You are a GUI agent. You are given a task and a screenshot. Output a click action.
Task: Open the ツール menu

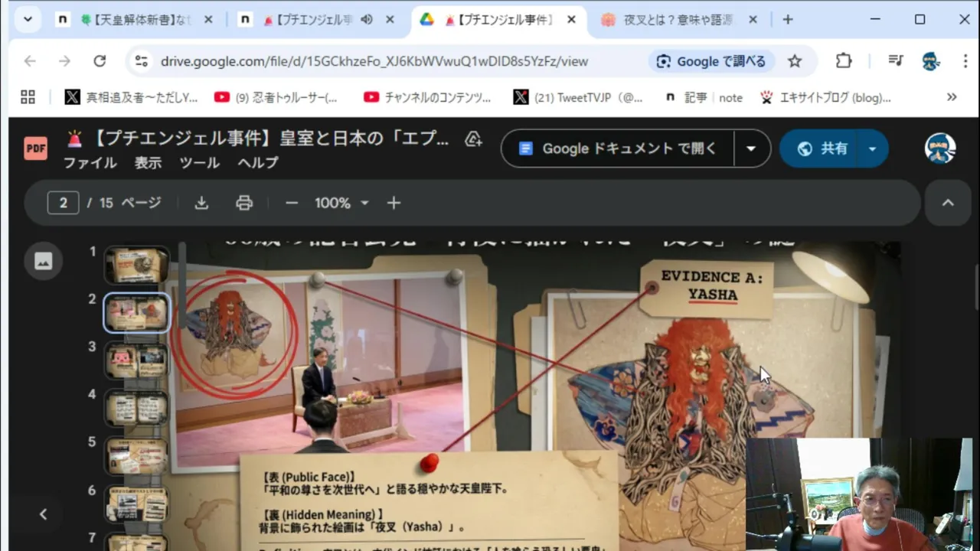click(x=199, y=162)
